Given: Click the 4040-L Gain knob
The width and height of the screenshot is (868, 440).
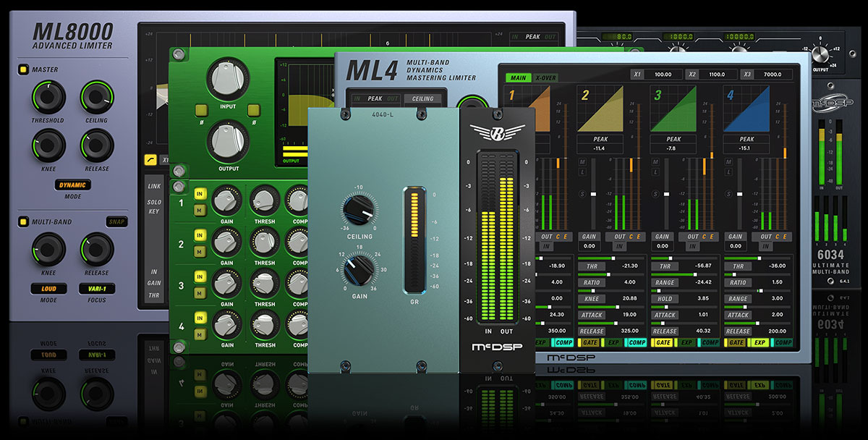Looking at the screenshot, I should pos(359,269).
